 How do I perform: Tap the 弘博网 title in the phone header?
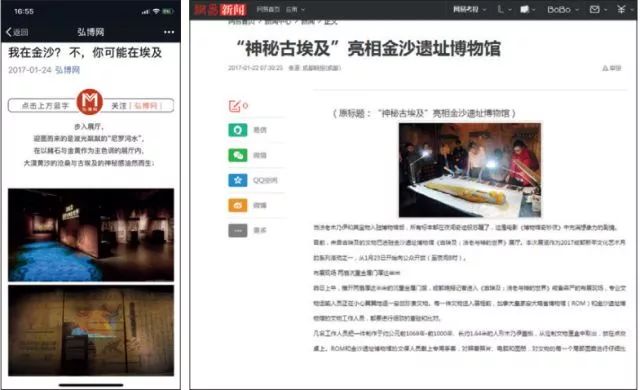point(91,32)
